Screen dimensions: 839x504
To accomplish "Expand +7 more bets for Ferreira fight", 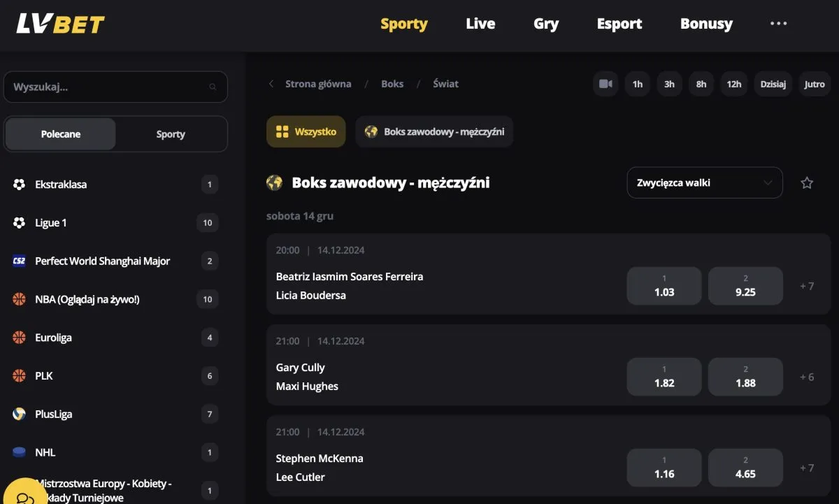I will click(807, 286).
